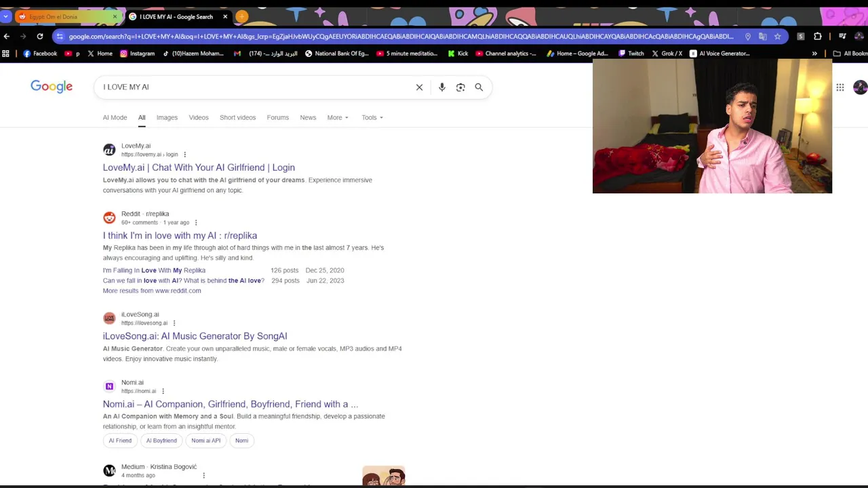Image resolution: width=868 pixels, height=488 pixels.
Task: Open a new tab with plus button
Action: pos(242,16)
